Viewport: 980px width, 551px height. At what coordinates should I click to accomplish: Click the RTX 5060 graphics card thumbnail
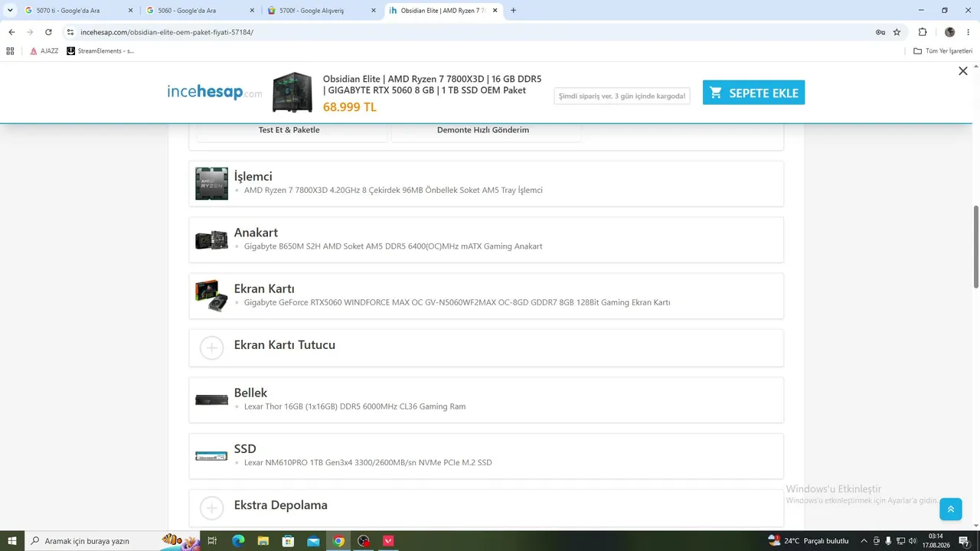click(211, 295)
